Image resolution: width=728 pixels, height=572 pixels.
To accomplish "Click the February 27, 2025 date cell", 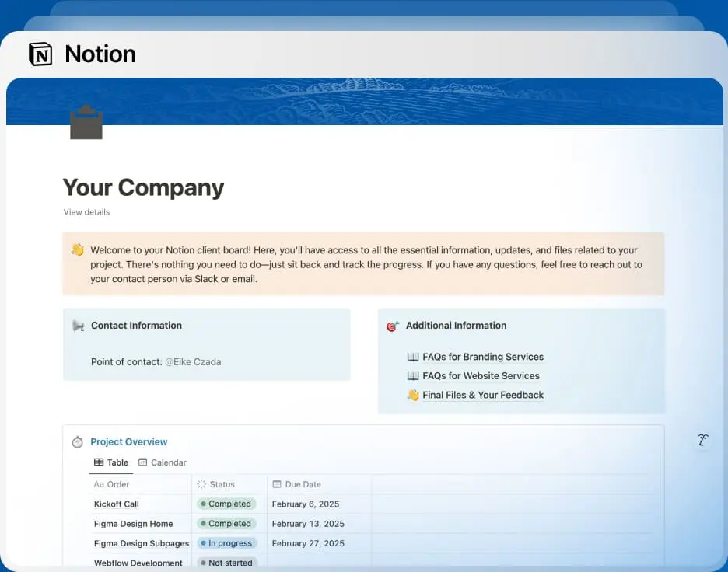I will pos(308,543).
